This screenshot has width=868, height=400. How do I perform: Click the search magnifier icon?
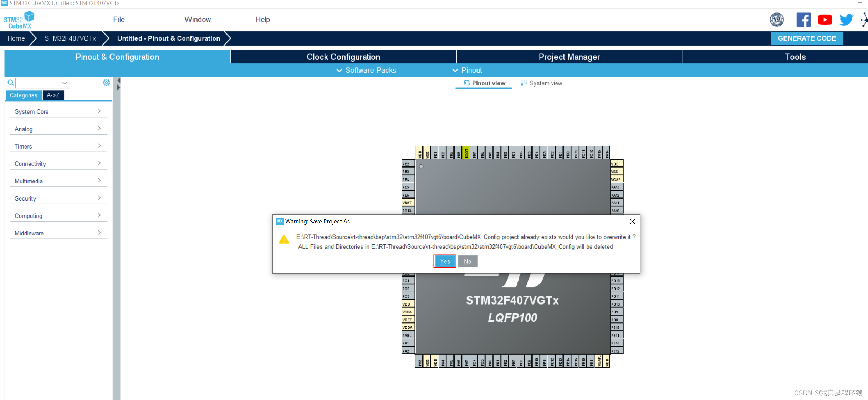click(x=11, y=83)
